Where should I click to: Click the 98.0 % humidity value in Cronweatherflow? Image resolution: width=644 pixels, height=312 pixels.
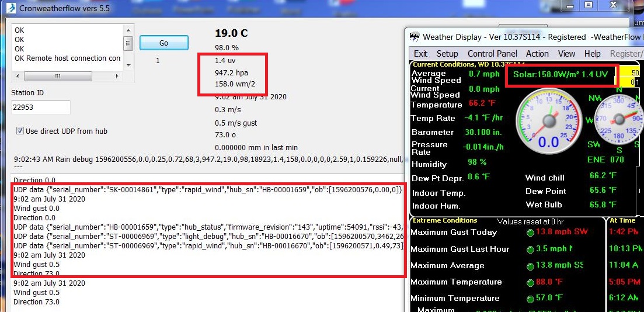[x=227, y=48]
